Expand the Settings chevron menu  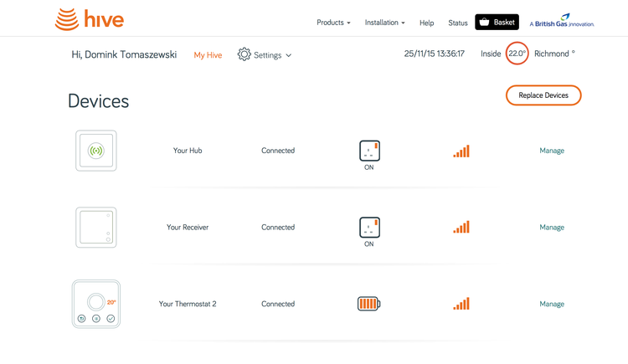tap(289, 55)
